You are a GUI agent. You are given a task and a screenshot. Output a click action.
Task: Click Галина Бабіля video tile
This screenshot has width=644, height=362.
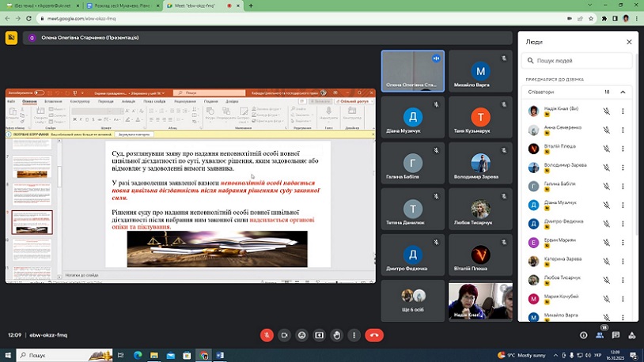tap(413, 163)
